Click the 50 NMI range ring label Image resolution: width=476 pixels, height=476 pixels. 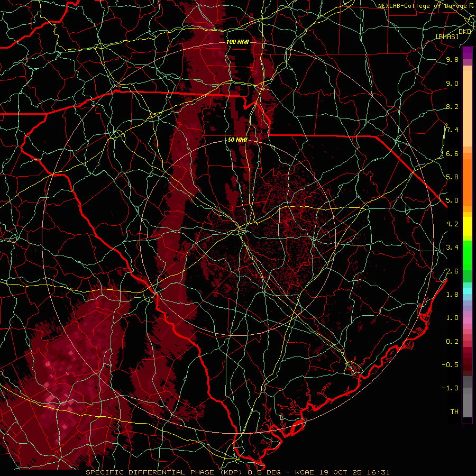[237, 140]
